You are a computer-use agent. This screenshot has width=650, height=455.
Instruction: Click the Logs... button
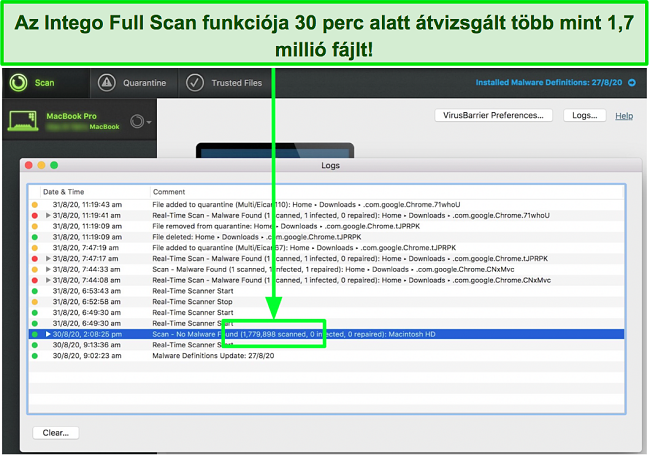tap(584, 116)
